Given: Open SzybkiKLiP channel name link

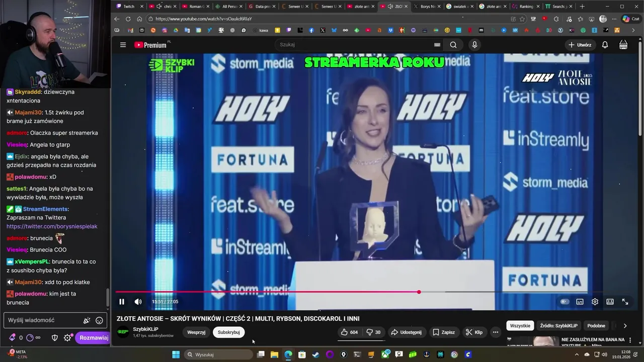Looking at the screenshot, I should 145,329.
